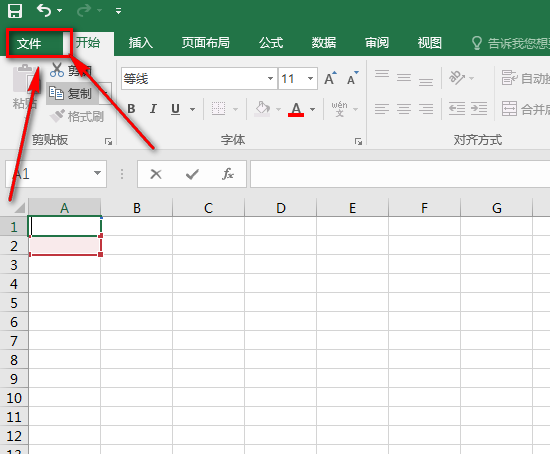The image size is (550, 454).
Task: Select column D header
Action: coord(281,208)
